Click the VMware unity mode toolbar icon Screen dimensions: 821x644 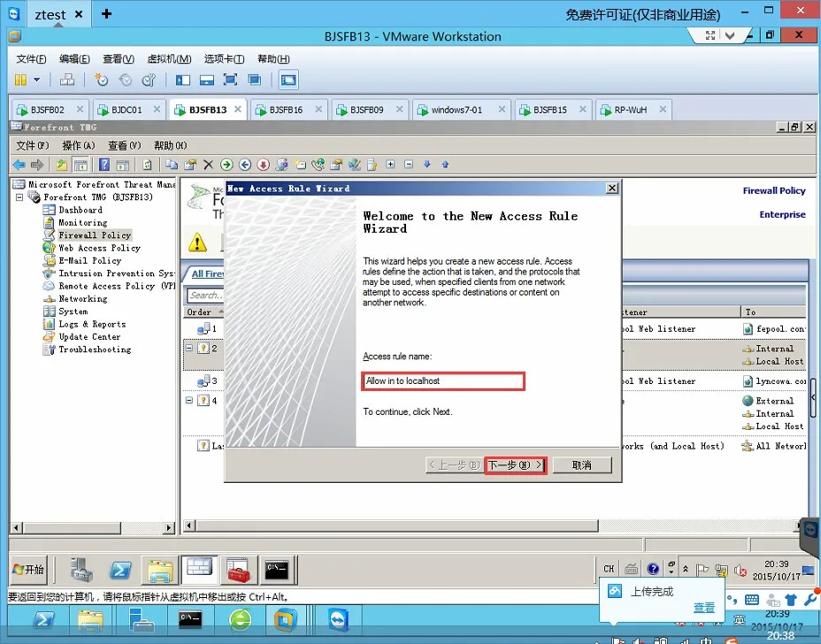coord(255,80)
